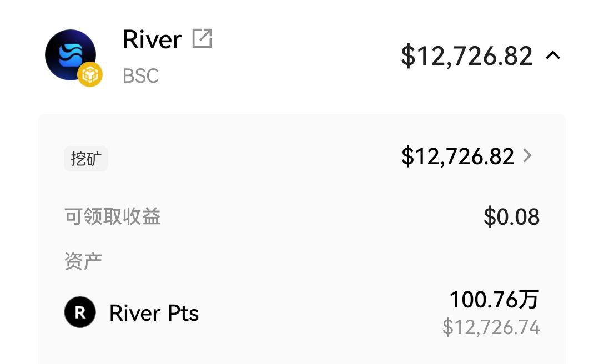Click the "River" protocol name
Image resolution: width=604 pixels, height=364 pixels.
(152, 39)
